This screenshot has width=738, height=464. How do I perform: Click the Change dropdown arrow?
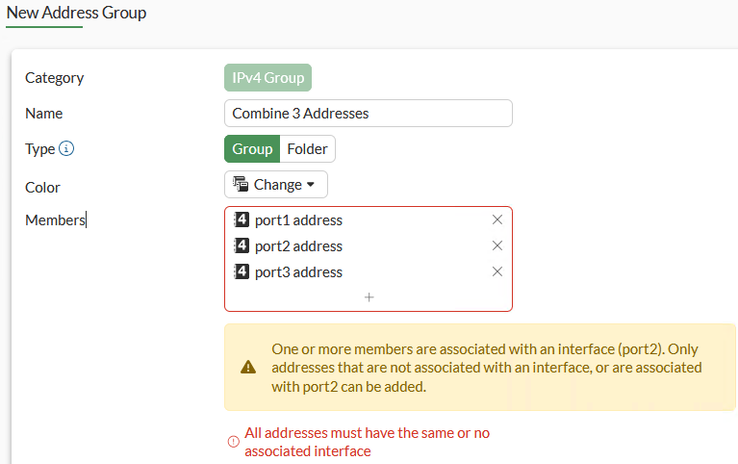[310, 185]
